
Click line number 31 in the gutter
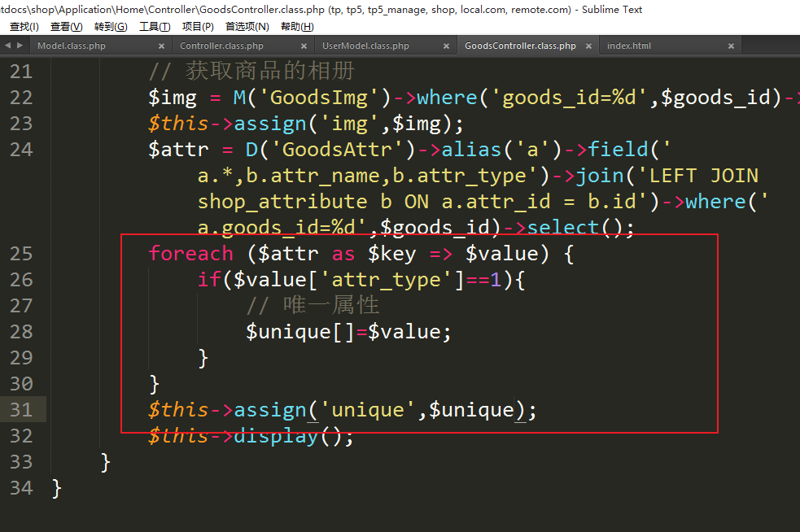point(21,409)
